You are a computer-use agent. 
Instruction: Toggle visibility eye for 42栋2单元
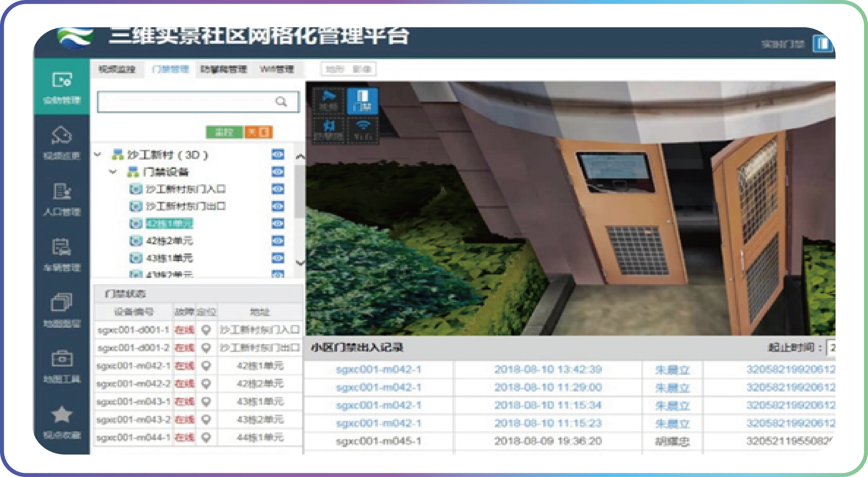tap(278, 241)
